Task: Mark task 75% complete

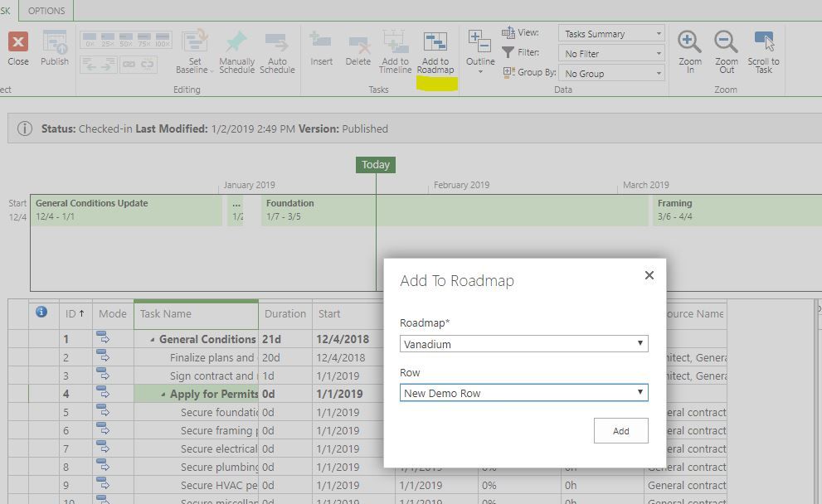Action: tap(144, 40)
